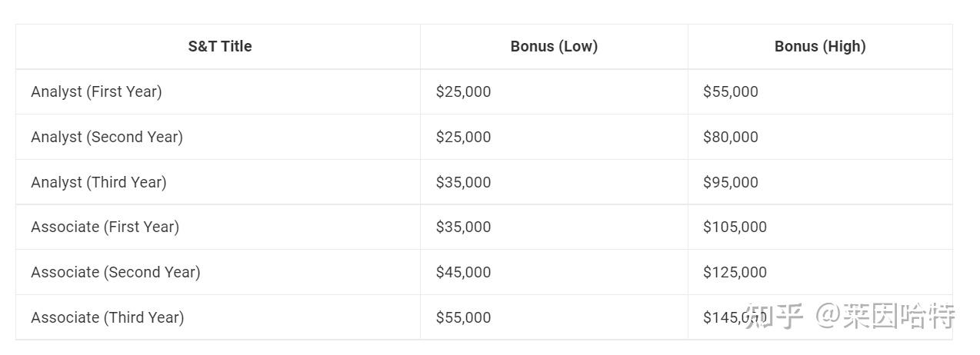Click the low bonus for Associate (First Year)
The image size is (980, 355).
point(463,227)
